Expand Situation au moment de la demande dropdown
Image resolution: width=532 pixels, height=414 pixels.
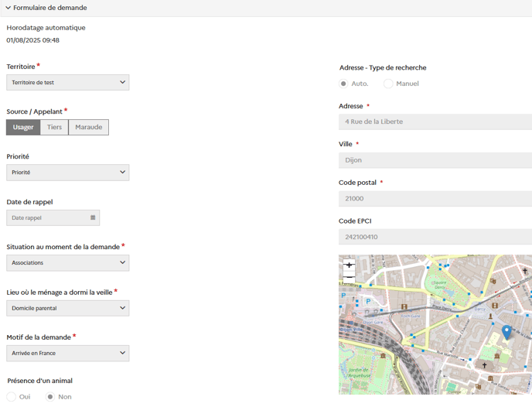coord(68,263)
